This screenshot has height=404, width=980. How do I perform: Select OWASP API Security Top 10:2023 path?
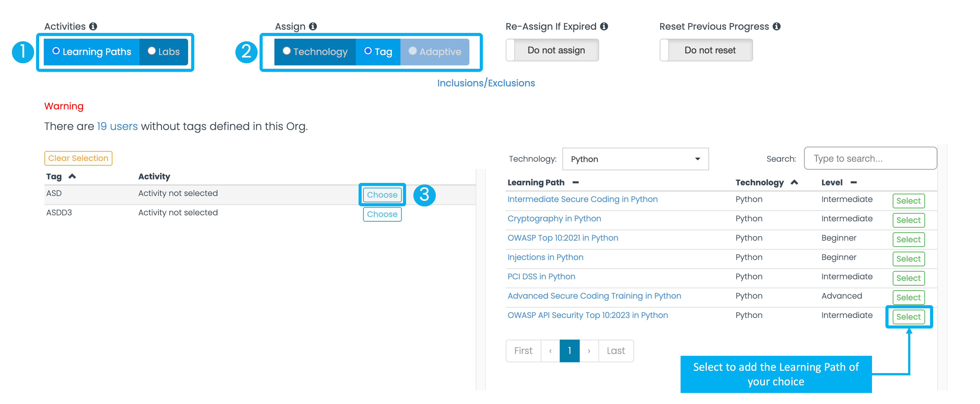click(909, 317)
